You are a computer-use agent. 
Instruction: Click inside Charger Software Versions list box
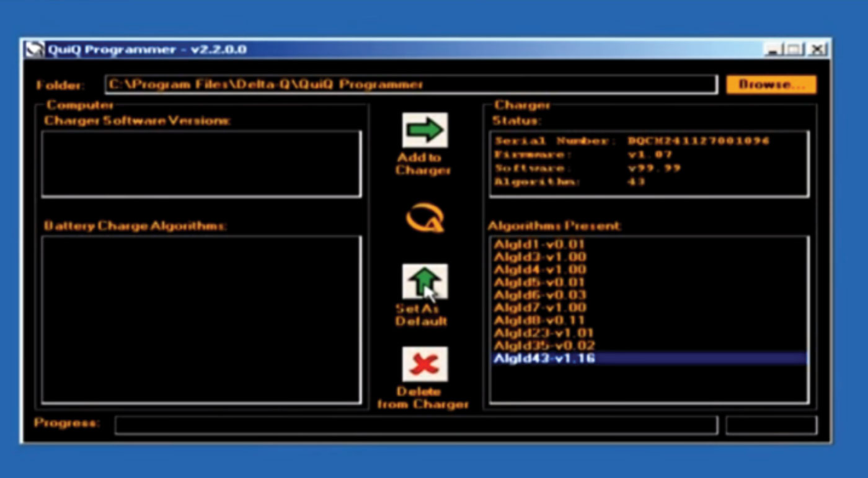(x=201, y=164)
